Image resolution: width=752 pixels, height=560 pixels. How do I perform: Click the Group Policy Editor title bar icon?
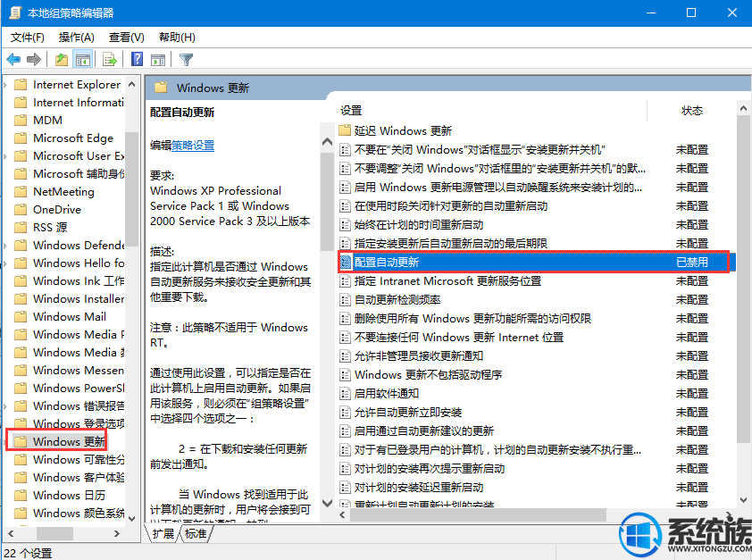[x=14, y=13]
